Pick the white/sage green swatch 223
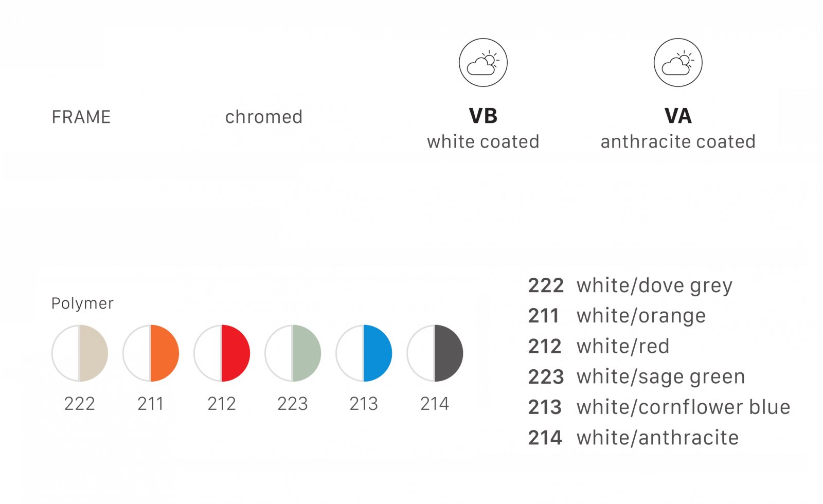This screenshot has height=504, width=823. click(293, 353)
